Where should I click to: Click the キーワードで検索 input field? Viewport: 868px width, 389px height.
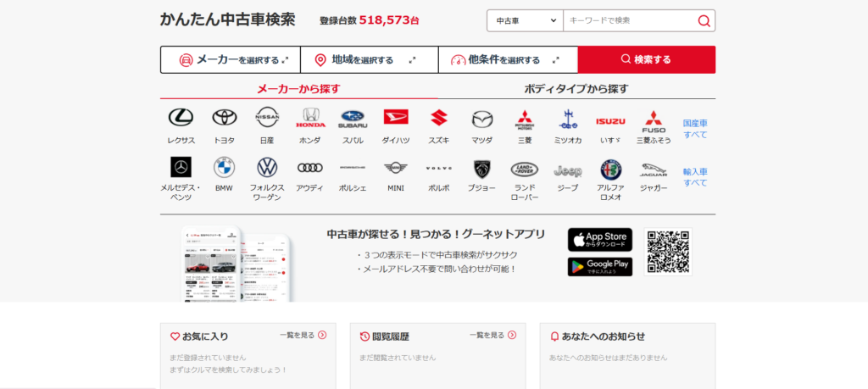pyautogui.click(x=629, y=21)
